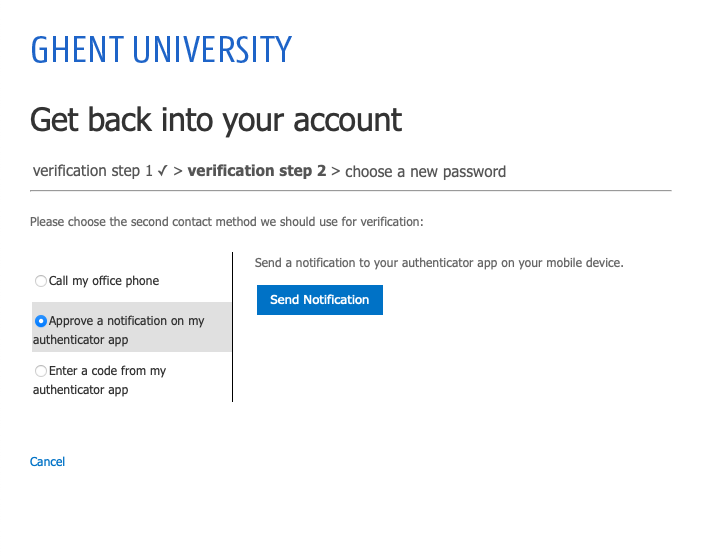This screenshot has width=725, height=559.
Task: Cancel the account recovery process
Action: click(47, 461)
